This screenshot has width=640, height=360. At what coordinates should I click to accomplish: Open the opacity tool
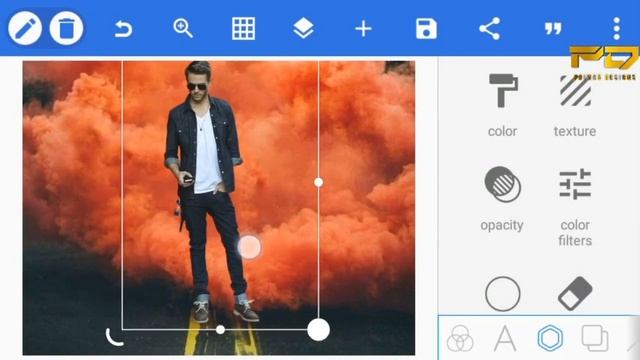(x=502, y=184)
